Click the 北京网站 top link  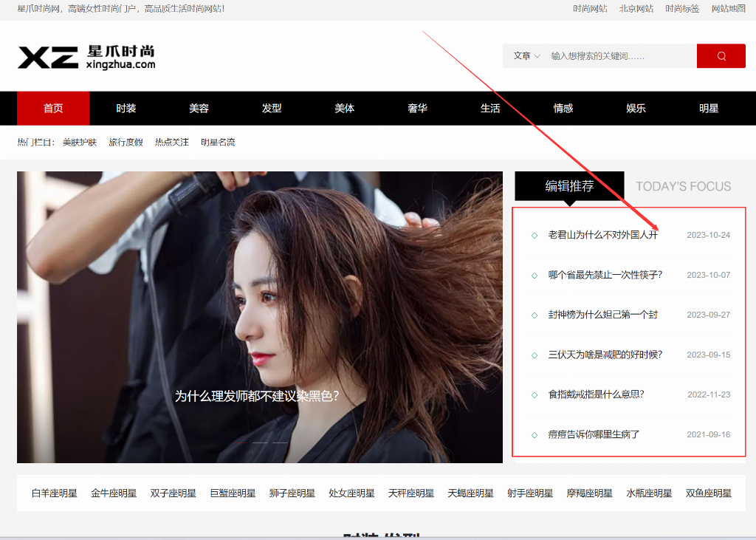click(x=636, y=9)
